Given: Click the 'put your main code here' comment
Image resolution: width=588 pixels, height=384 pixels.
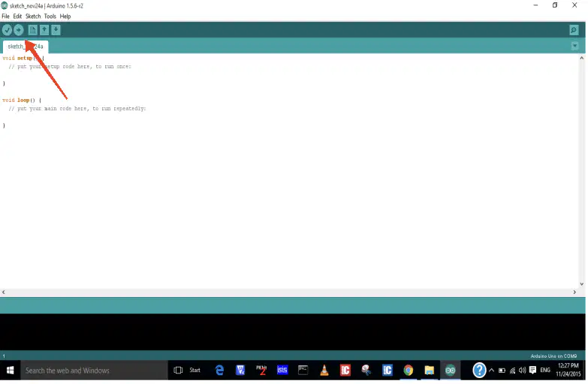Looking at the screenshot, I should [x=77, y=108].
